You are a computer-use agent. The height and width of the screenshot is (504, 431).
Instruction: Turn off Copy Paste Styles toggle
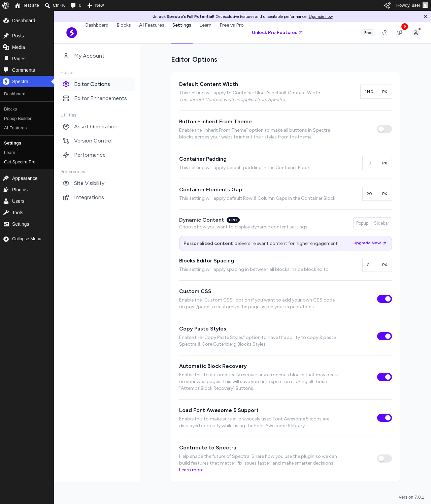pos(385,336)
